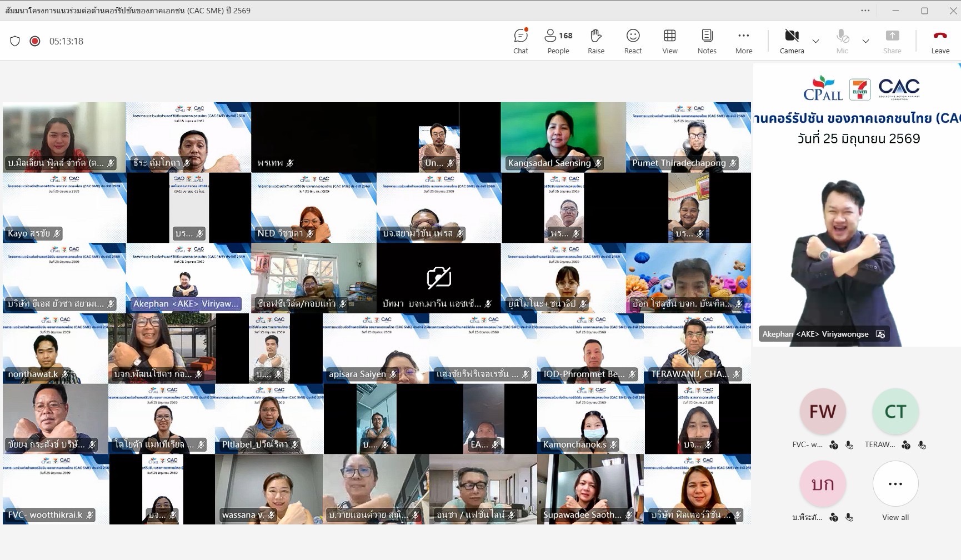
Task: Open the More actions menu
Action: (744, 42)
